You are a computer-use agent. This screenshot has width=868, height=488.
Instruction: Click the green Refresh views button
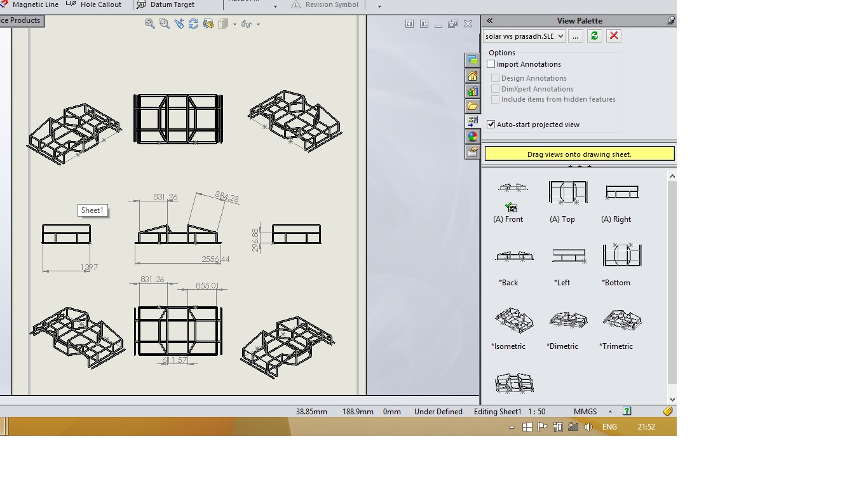(x=594, y=36)
